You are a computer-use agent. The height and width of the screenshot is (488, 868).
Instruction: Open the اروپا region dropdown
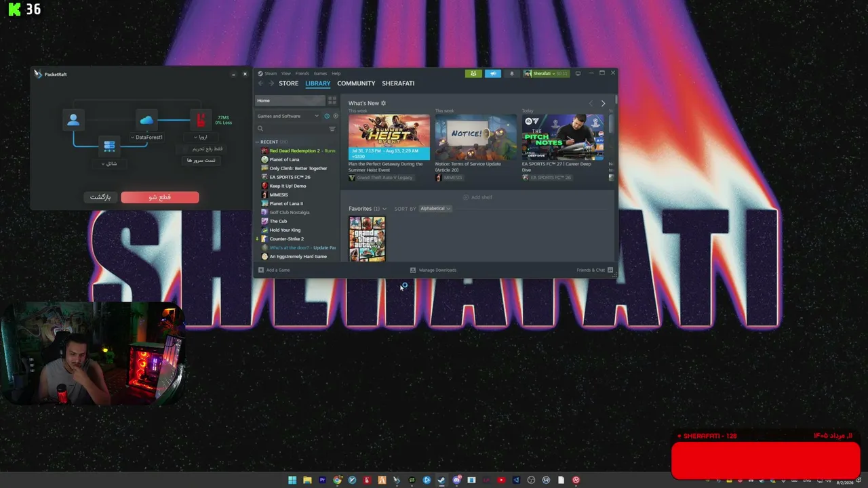(201, 138)
